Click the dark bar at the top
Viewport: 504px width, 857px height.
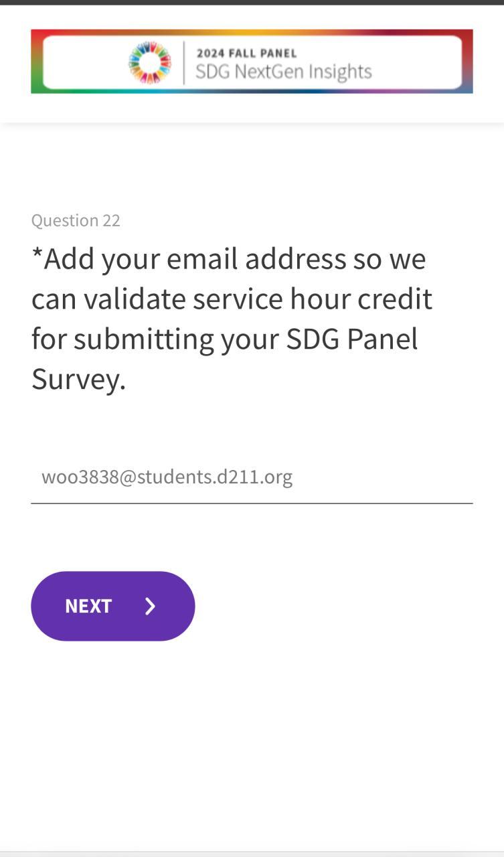pos(252,2)
